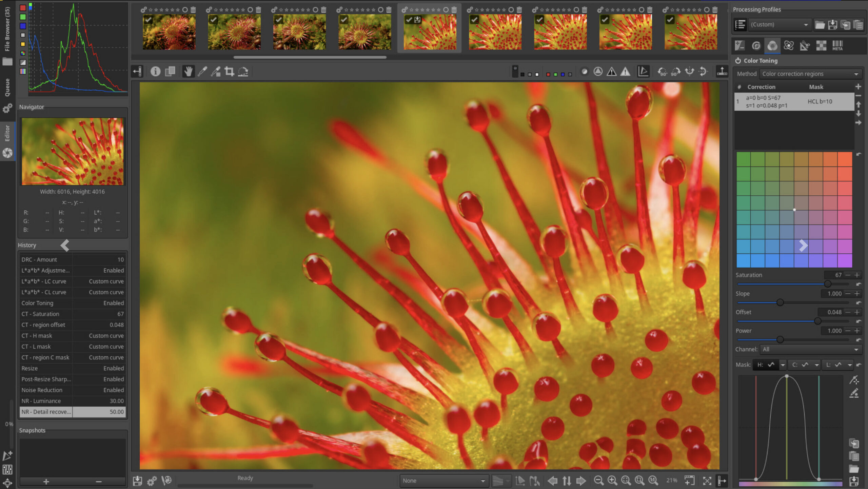Activate the Hand pan tool
The width and height of the screenshot is (868, 489).
tap(189, 71)
